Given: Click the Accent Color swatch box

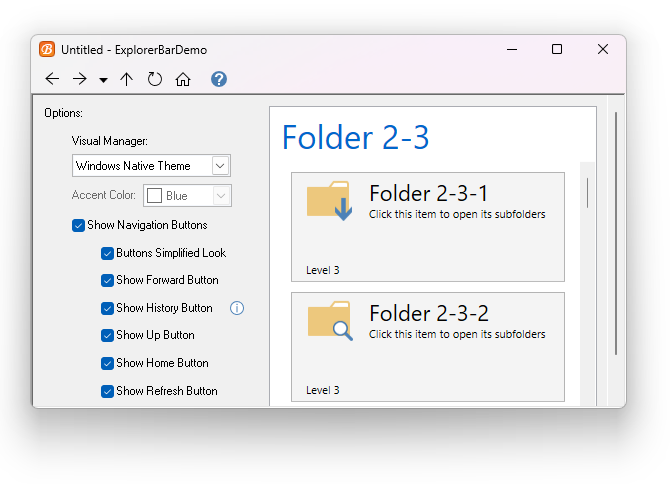Looking at the screenshot, I should pos(155,196).
